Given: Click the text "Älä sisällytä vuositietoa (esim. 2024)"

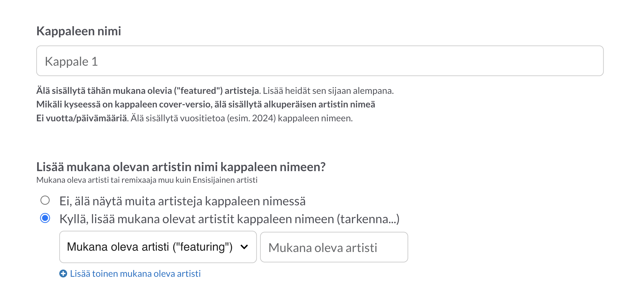Looking at the screenshot, I should 203,118.
